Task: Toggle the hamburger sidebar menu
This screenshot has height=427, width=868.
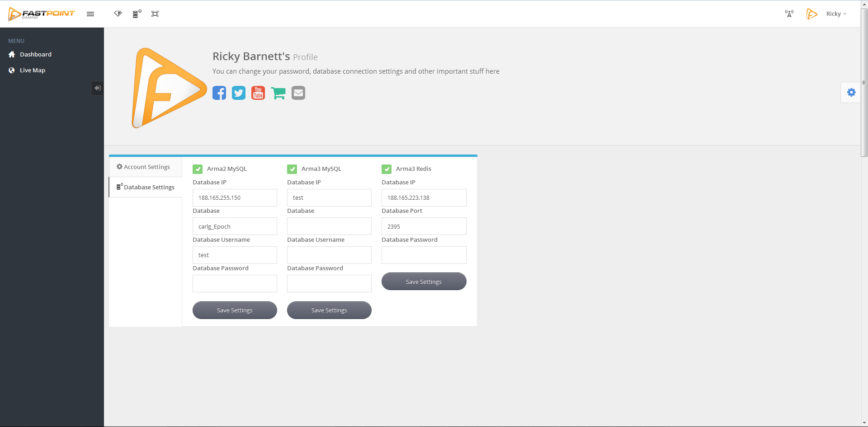Action: (90, 14)
